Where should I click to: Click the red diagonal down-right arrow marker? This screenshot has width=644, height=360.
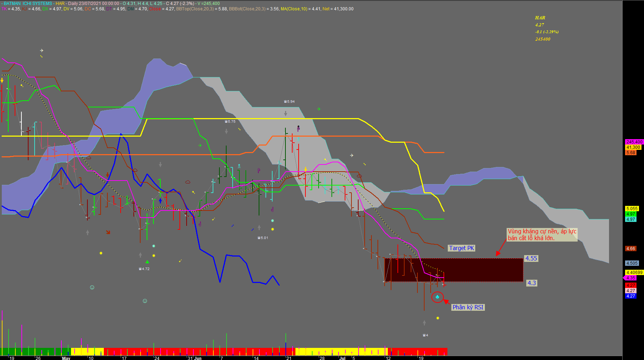coord(108,232)
